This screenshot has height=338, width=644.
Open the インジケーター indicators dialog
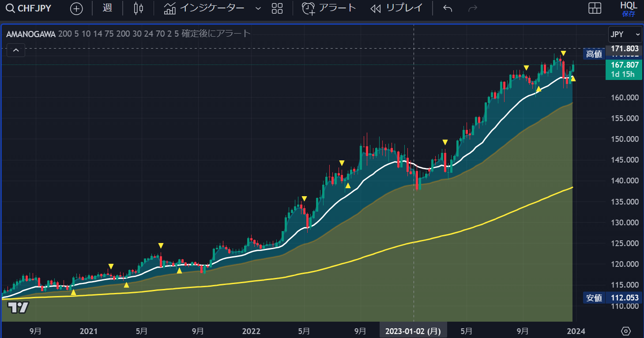pyautogui.click(x=204, y=8)
